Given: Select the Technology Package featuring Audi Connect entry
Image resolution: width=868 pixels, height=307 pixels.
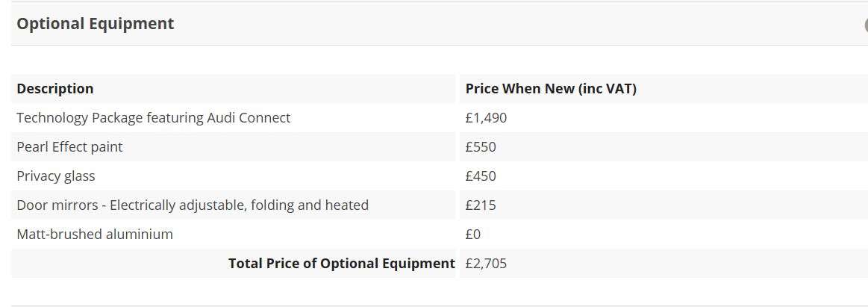Looking at the screenshot, I should [153, 118].
